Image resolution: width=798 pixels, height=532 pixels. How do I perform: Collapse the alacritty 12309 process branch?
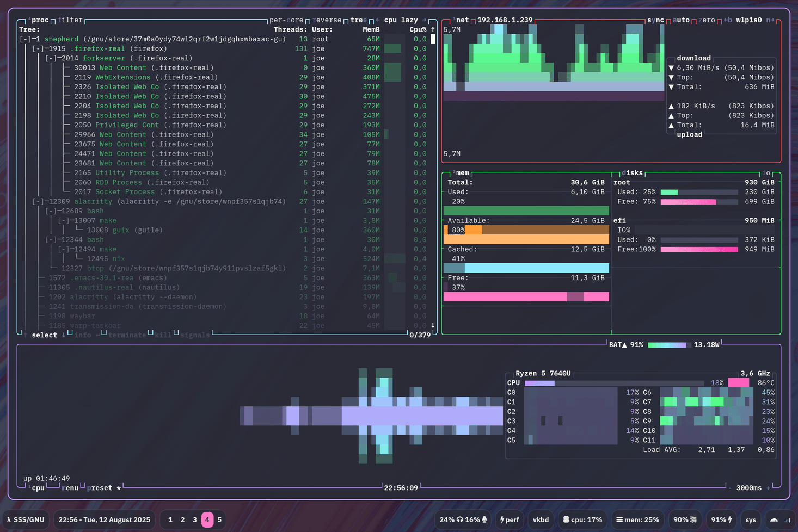(38, 201)
